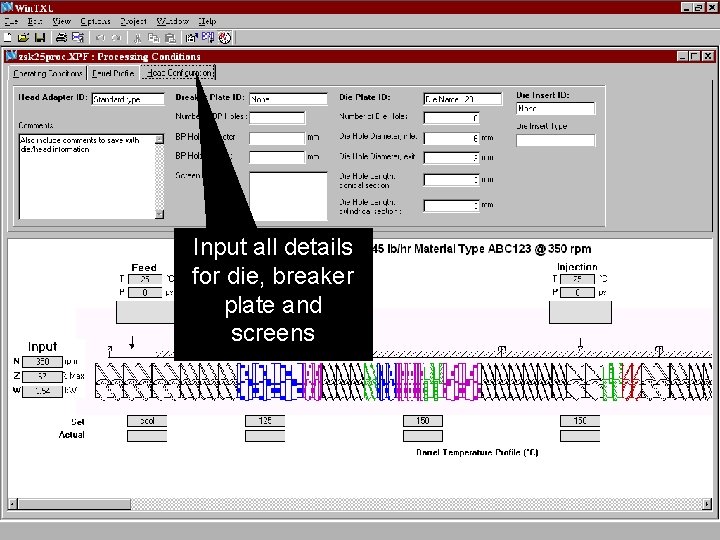Click the Input Z % max field

[x=42, y=377]
